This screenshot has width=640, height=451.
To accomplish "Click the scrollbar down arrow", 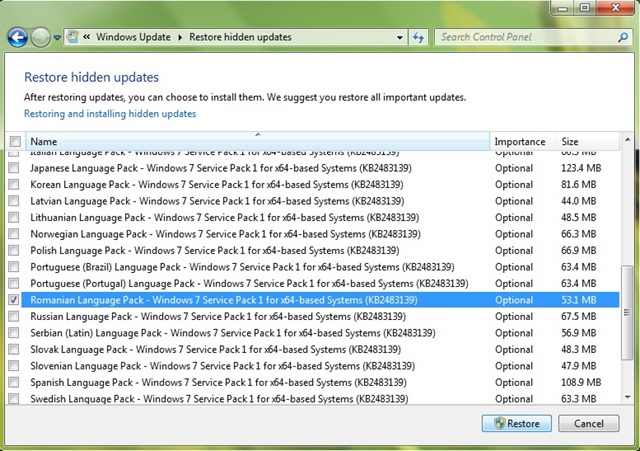I will pyautogui.click(x=627, y=397).
